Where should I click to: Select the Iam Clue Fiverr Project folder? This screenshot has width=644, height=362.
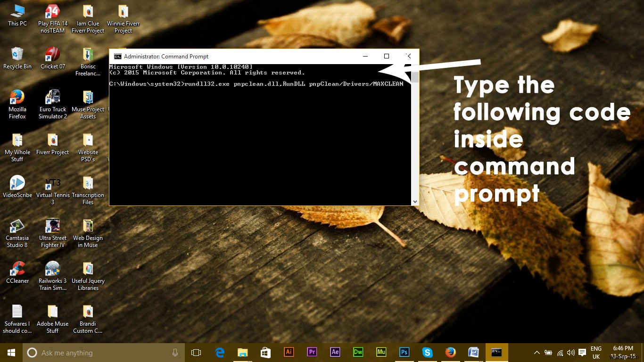88,19
